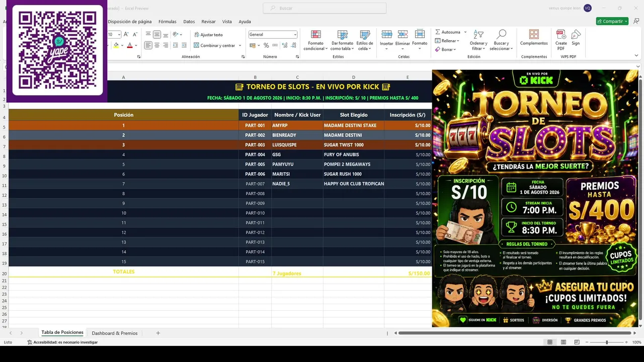Open the Borrar clear menu
Image resolution: width=644 pixels, height=362 pixels.
(x=445, y=49)
